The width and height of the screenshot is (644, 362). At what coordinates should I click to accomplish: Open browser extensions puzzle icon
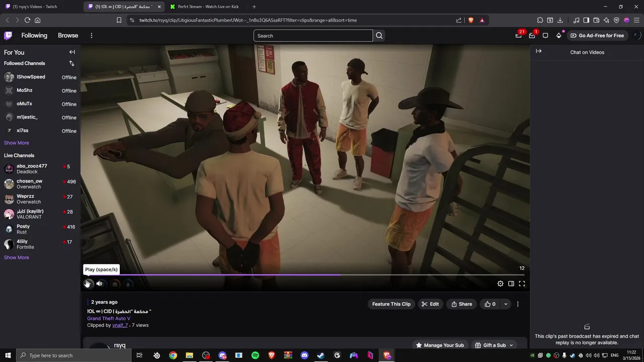[x=540, y=20]
